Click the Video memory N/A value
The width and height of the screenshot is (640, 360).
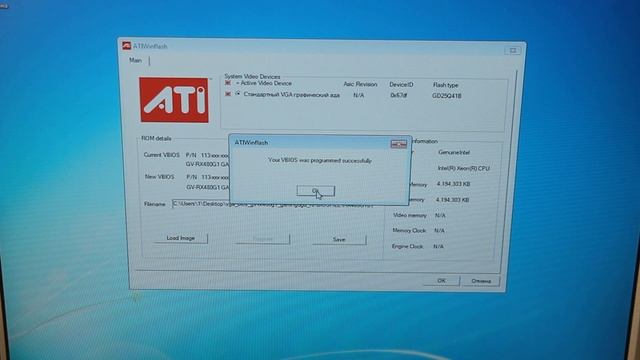point(440,215)
